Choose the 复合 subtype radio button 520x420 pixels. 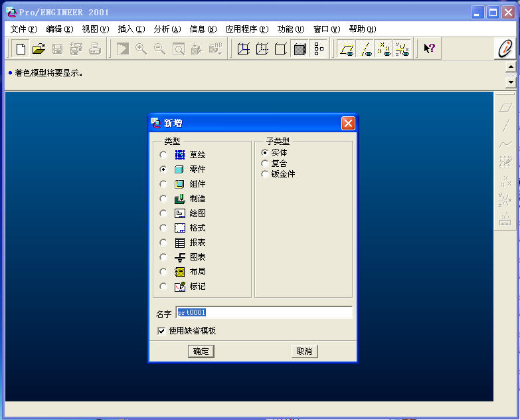(x=264, y=163)
